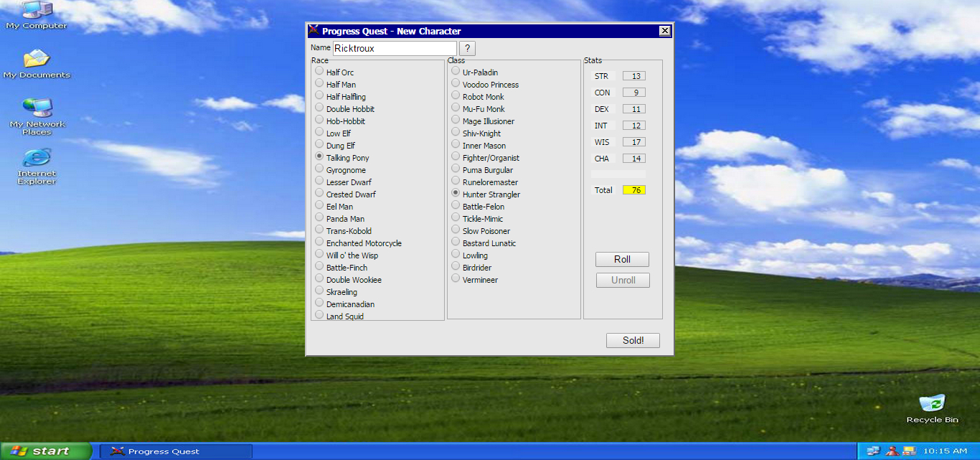
Task: Click the network icon in system tray
Action: point(873,451)
